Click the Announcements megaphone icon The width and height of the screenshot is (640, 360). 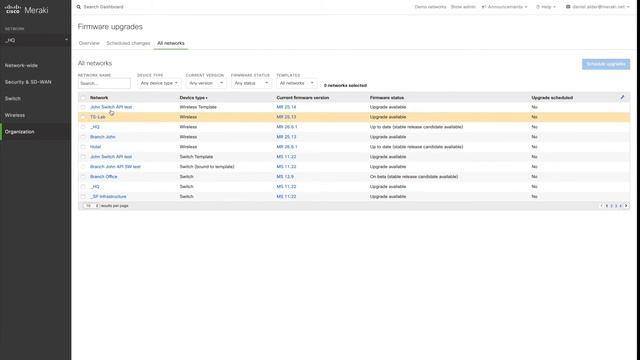click(x=484, y=7)
